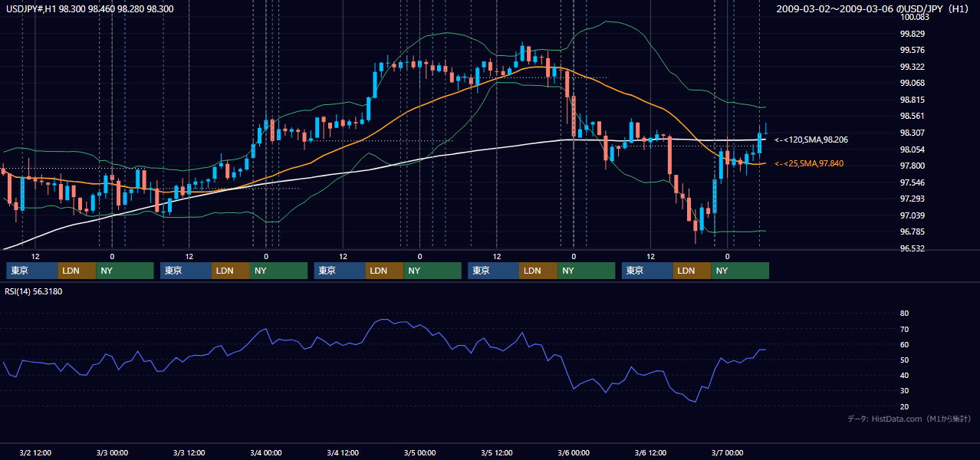The image size is (980, 460).
Task: Select the 3/4 00:00 time label
Action: pos(266,453)
